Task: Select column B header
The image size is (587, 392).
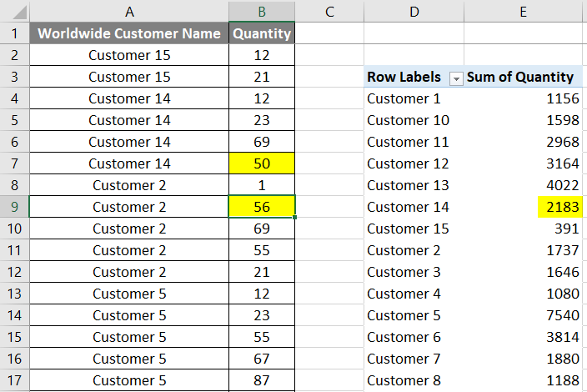Action: (262, 12)
